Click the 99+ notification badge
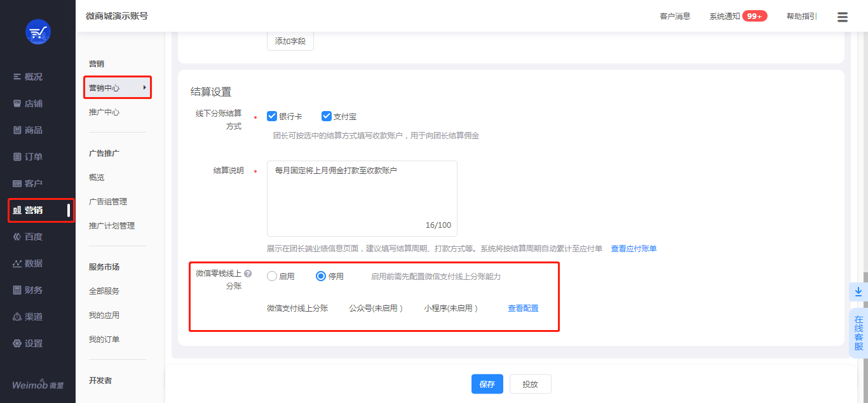The width and height of the screenshot is (868, 403). point(755,17)
